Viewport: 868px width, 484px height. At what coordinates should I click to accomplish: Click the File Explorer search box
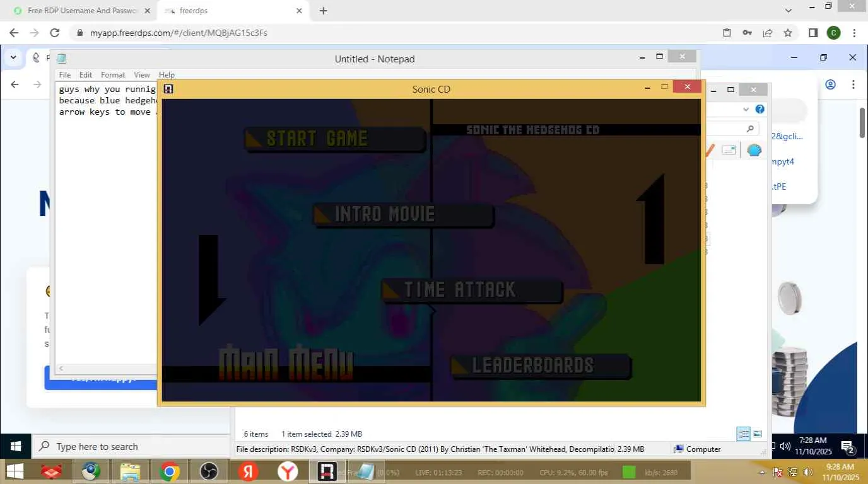[x=732, y=129]
